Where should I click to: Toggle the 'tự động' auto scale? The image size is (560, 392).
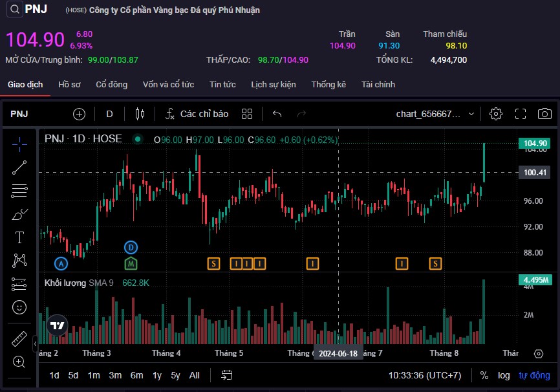(x=535, y=375)
